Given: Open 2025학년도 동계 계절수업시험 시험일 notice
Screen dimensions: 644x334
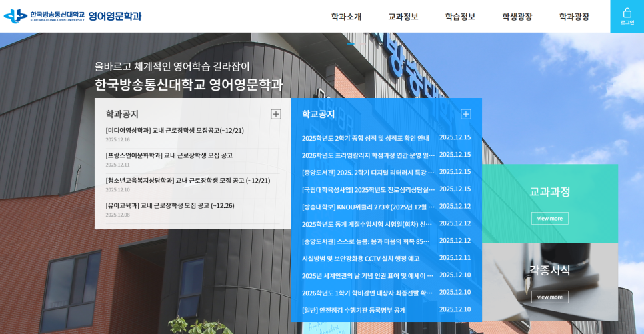Looking at the screenshot, I should 367,224.
